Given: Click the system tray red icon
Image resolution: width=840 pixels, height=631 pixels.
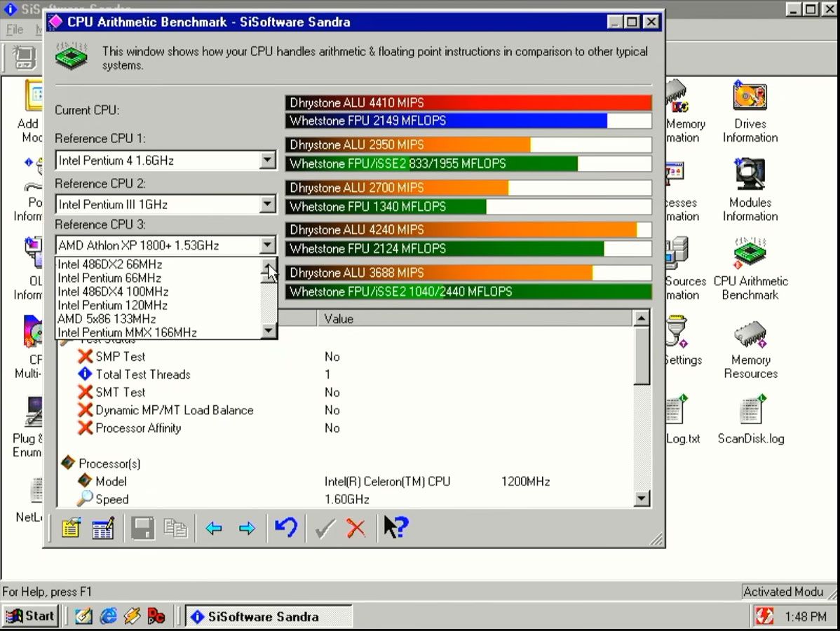Looking at the screenshot, I should (764, 616).
